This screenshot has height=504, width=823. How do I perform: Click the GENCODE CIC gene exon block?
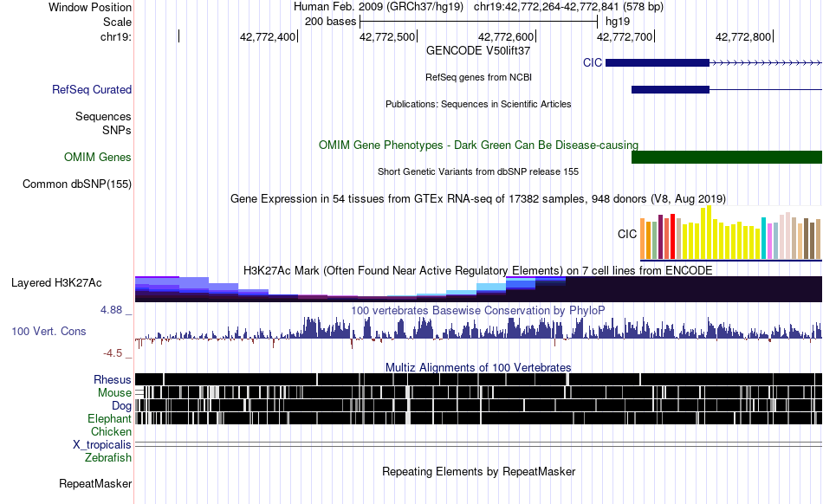[x=658, y=63]
